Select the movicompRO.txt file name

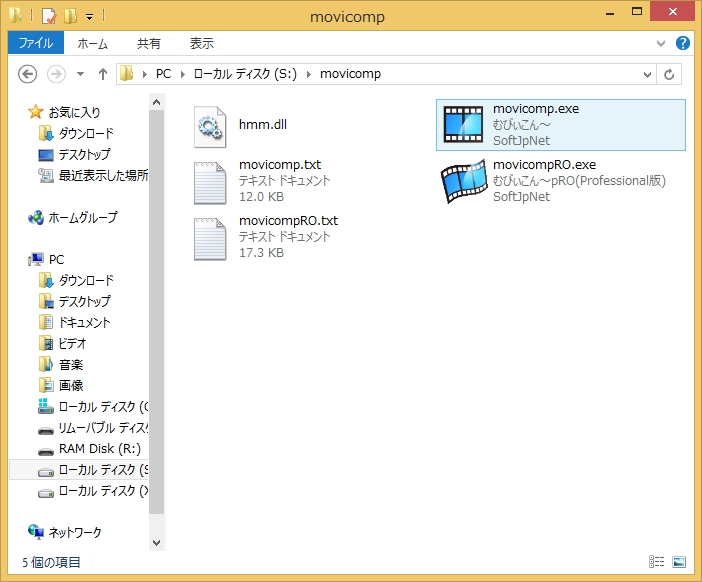[288, 220]
